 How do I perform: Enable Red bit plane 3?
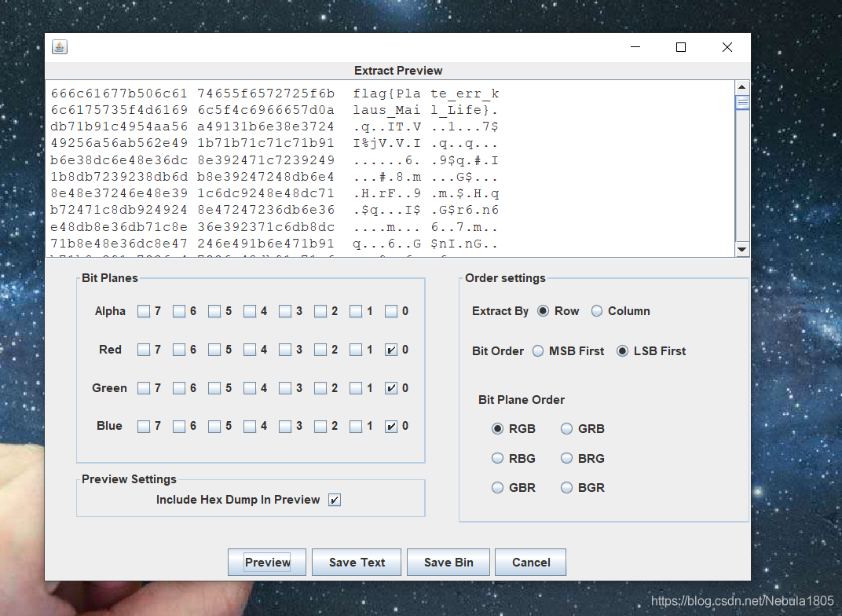(x=285, y=350)
